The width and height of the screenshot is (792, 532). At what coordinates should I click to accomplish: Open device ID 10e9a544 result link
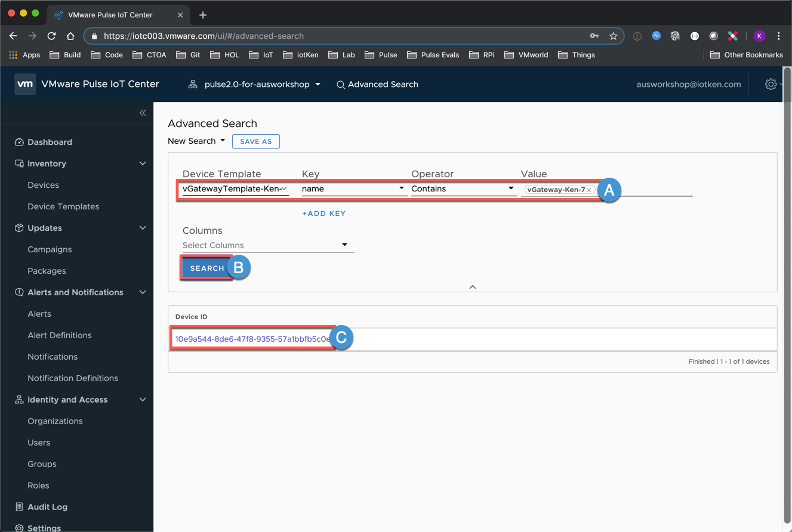pyautogui.click(x=252, y=339)
